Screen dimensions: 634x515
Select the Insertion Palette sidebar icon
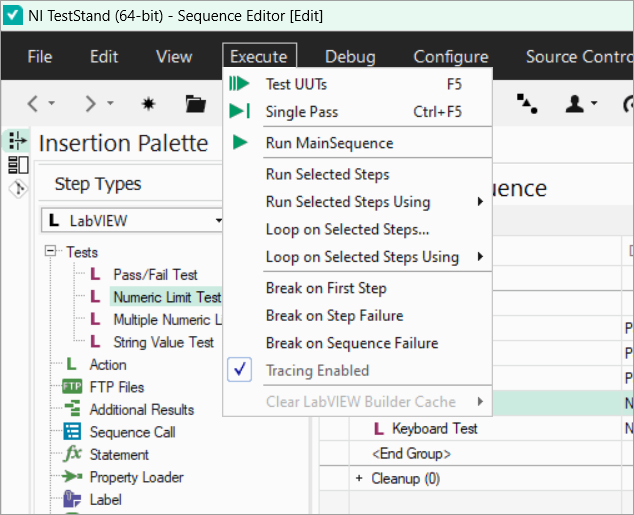[x=18, y=141]
